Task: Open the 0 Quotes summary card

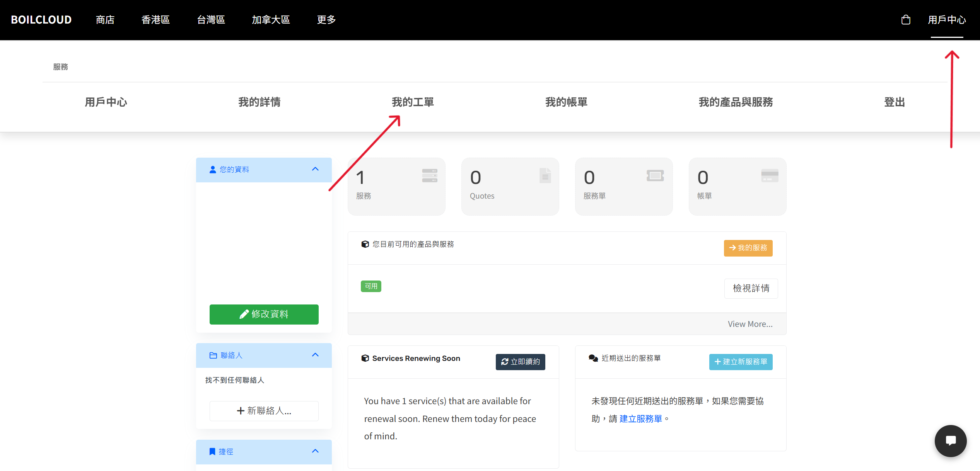Action: [x=510, y=186]
